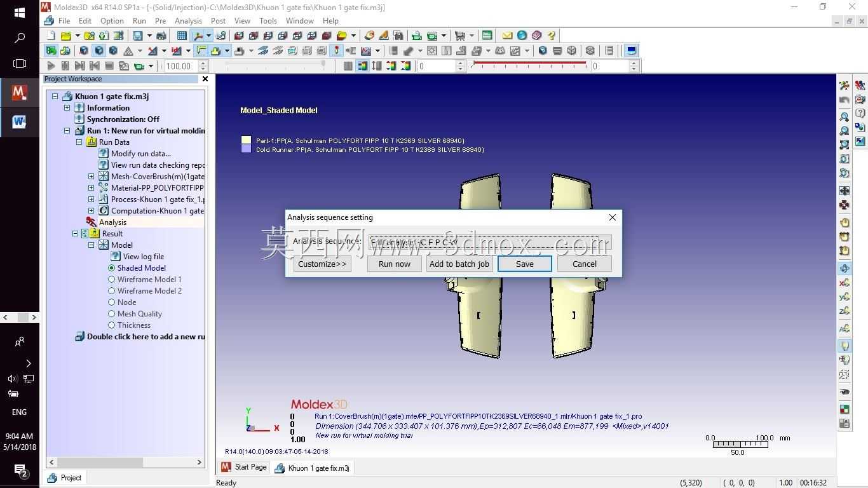Screen dimensions: 868x488
Task: Switch to the Project tab at bottom
Action: (x=65, y=478)
